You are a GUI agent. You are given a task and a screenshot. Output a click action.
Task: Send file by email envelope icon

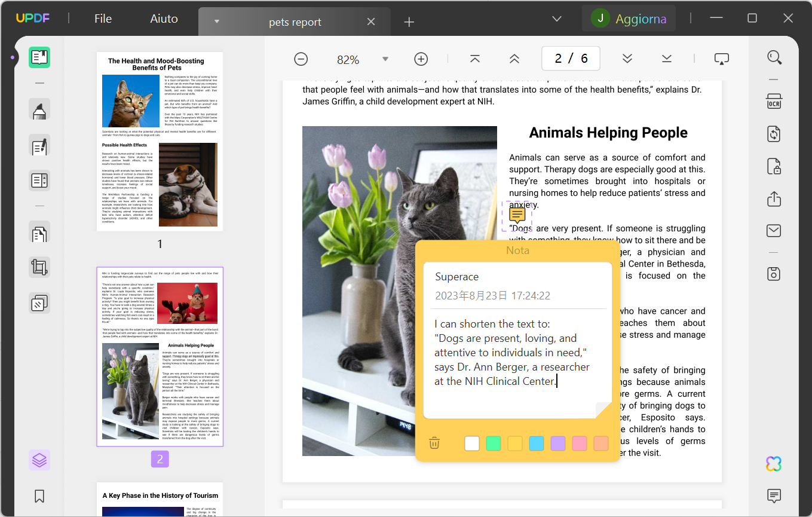(x=774, y=231)
